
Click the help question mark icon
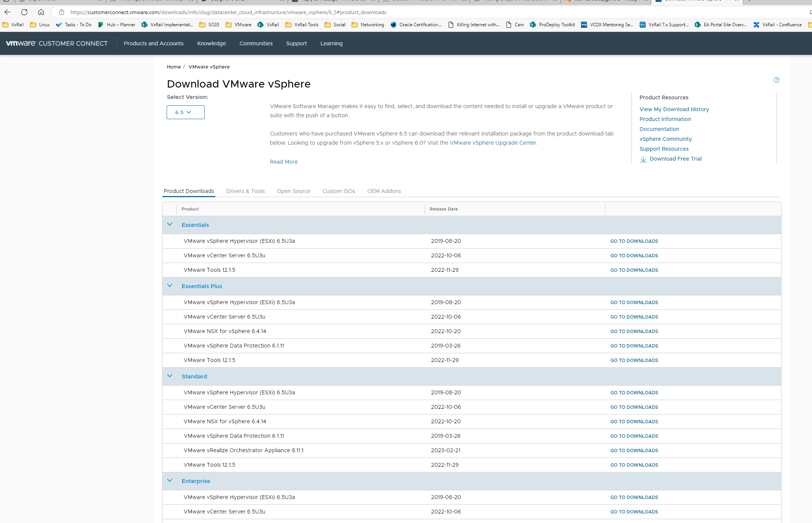click(x=777, y=80)
